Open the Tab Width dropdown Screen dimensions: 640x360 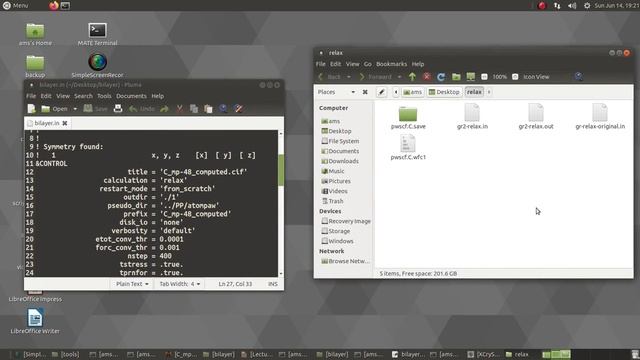[x=180, y=284]
